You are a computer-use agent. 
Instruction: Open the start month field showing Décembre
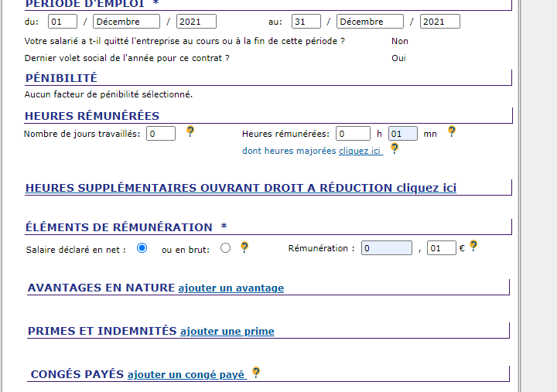pos(126,22)
